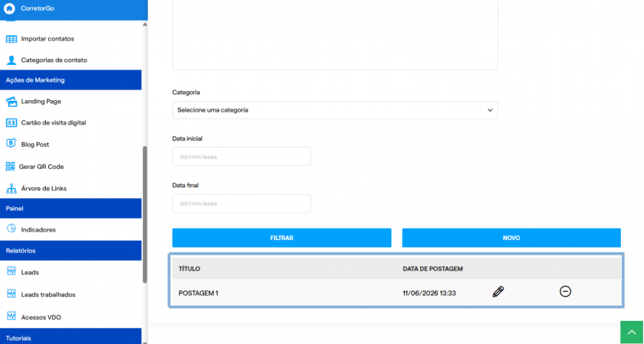Image resolution: width=644 pixels, height=344 pixels.
Task: Click inside the large text area
Action: pyautogui.click(x=335, y=34)
